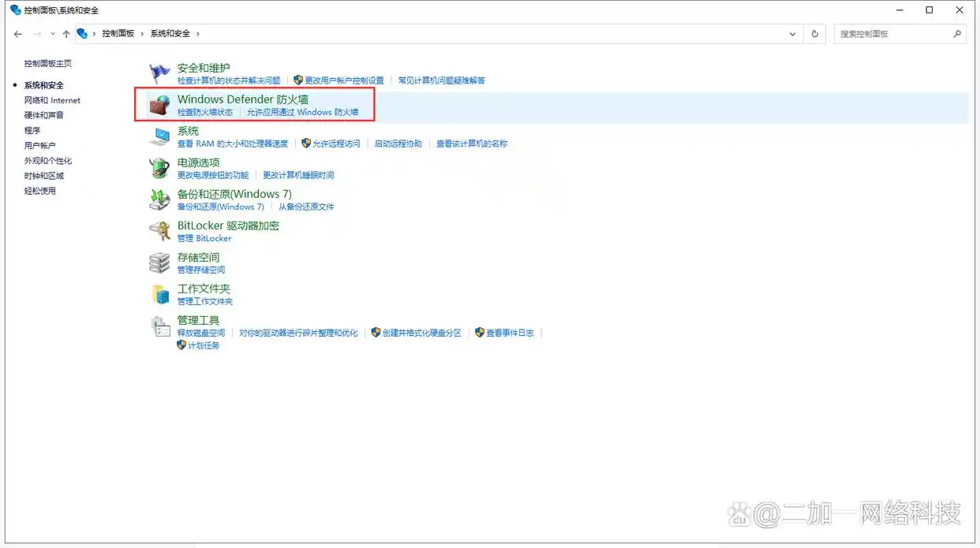Screen dimensions: 980x548
Task: Click the refresh icon beside the address bar
Action: pyautogui.click(x=814, y=34)
